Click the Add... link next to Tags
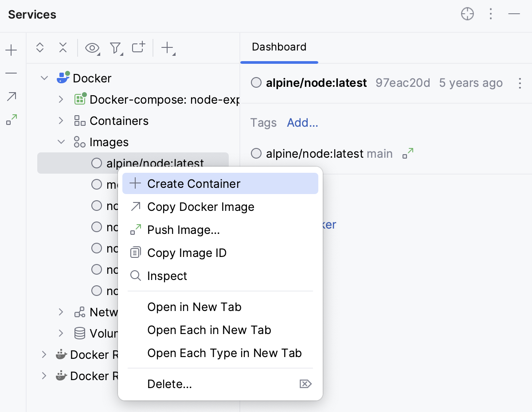 302,123
